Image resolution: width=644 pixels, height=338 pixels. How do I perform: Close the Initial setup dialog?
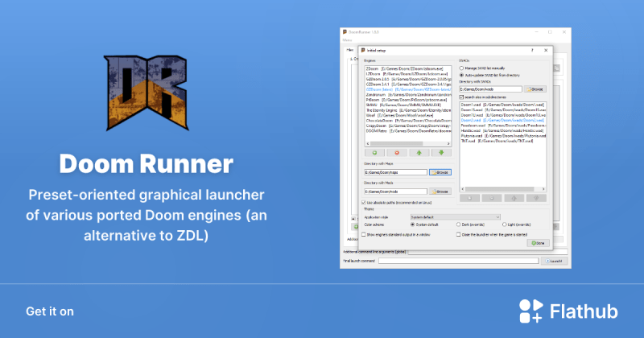pos(546,50)
